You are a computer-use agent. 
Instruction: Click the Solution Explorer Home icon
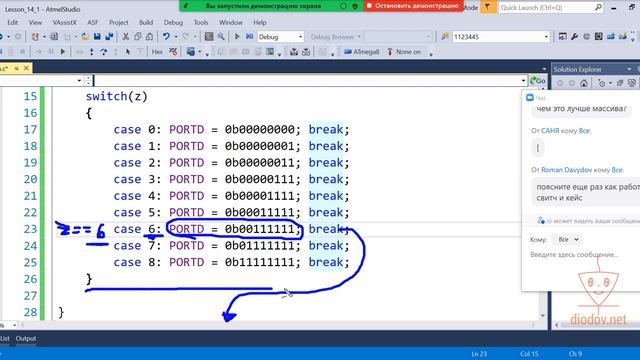584,83
